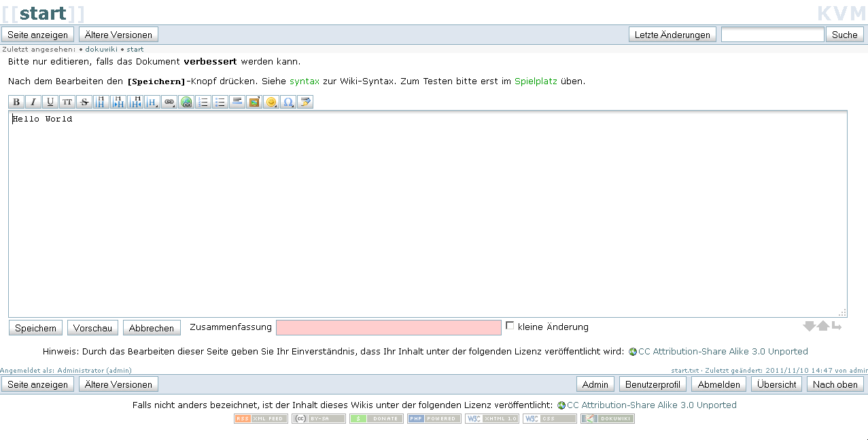
Task: Enable the 'kleine Änderung' checkbox
Action: click(x=510, y=326)
